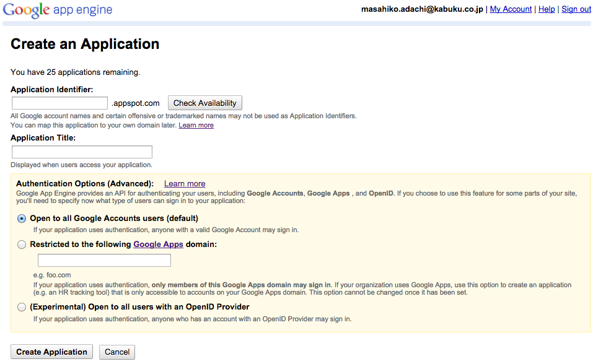606x364 pixels.
Task: Click the Google app engine logo
Action: click(28, 9)
